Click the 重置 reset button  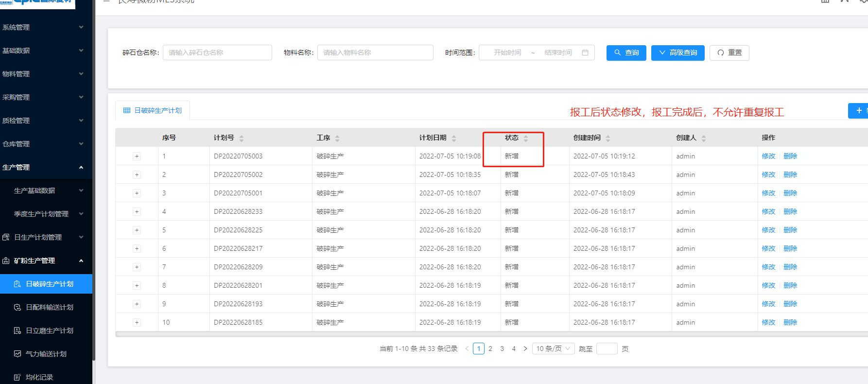point(729,52)
